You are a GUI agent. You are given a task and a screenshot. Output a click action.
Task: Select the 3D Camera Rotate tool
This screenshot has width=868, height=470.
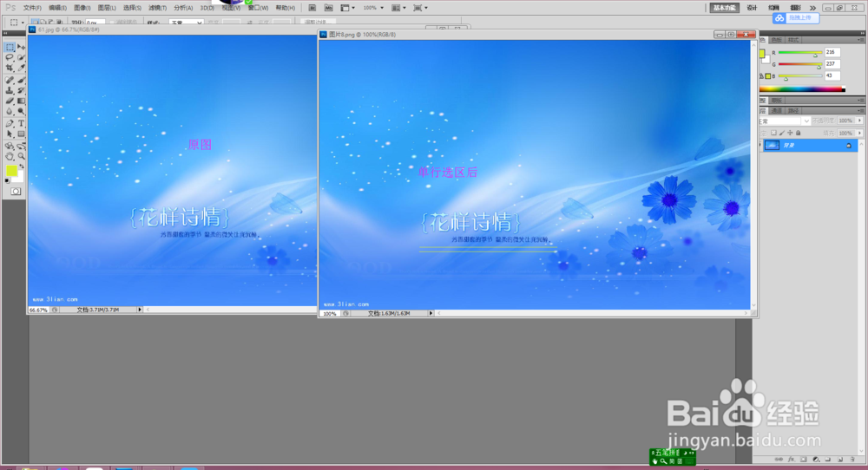(x=21, y=147)
